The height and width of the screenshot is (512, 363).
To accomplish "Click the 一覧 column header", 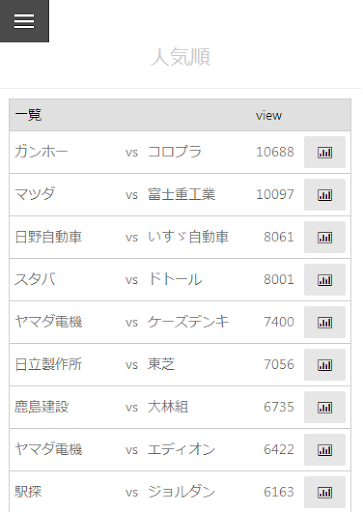I will point(28,115).
